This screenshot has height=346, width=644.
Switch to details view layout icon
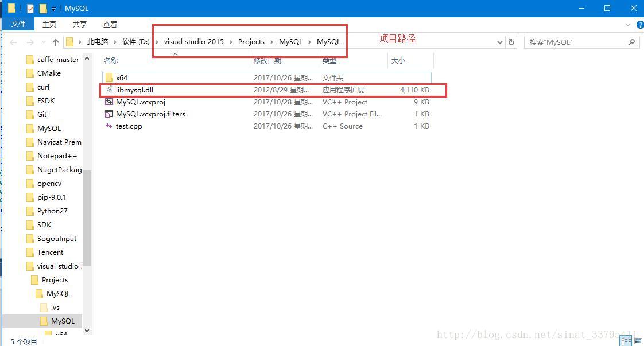coord(626,341)
